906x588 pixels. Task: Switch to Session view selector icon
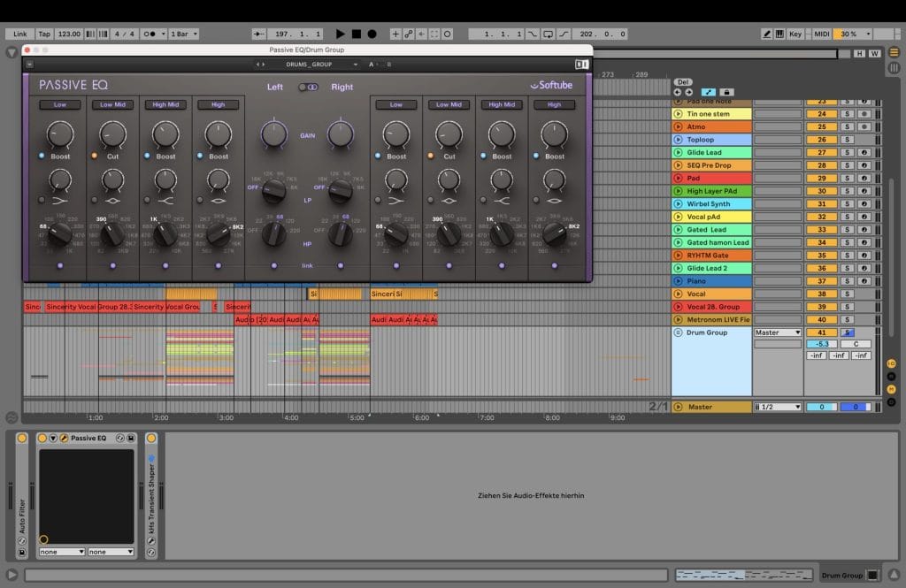894,68
